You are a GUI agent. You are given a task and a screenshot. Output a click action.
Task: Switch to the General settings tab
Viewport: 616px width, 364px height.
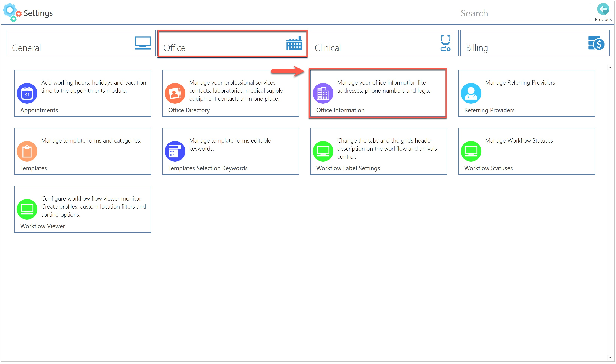click(x=81, y=43)
